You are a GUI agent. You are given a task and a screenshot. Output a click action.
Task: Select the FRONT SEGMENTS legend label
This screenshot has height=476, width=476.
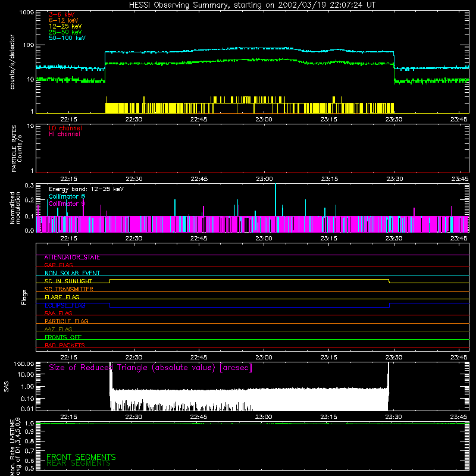81,457
